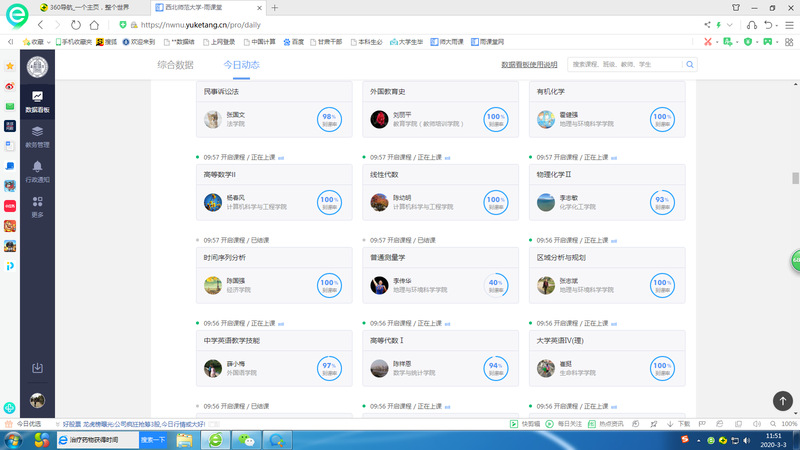
Task: Click the browser skin shirt icon
Action: tap(736, 8)
